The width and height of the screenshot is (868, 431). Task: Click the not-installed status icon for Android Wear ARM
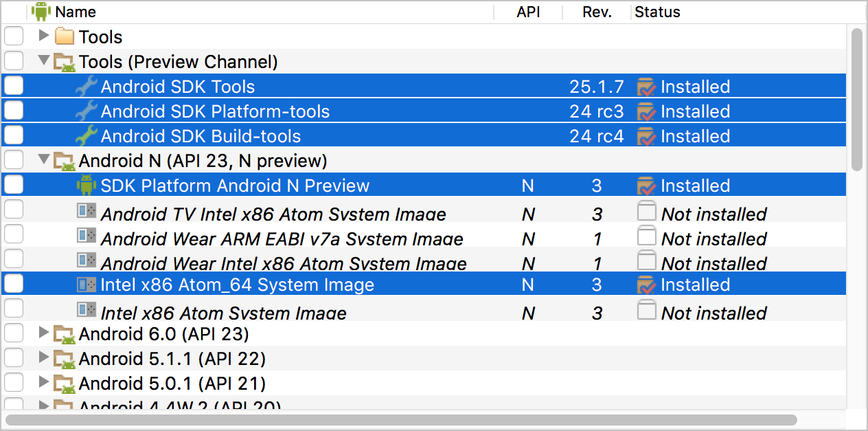point(647,237)
